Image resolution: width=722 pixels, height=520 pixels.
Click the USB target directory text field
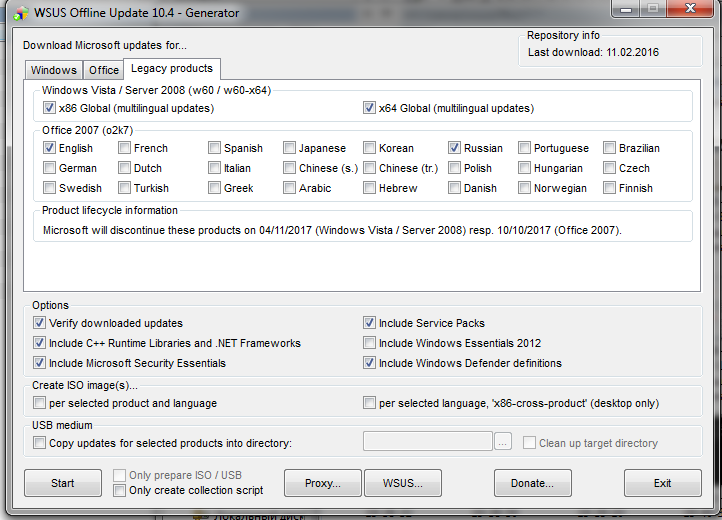(428, 441)
